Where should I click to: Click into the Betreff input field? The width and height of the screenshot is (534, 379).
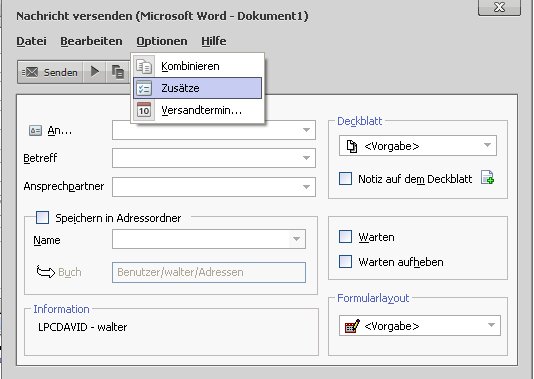(214, 158)
